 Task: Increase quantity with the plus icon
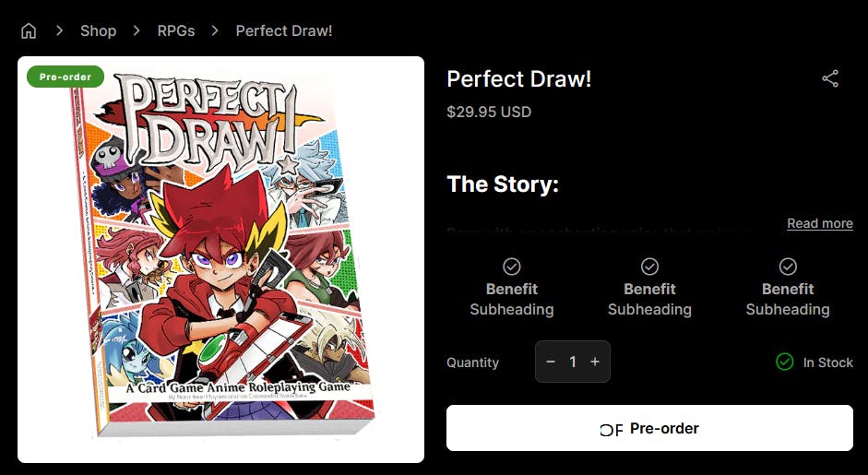click(595, 362)
